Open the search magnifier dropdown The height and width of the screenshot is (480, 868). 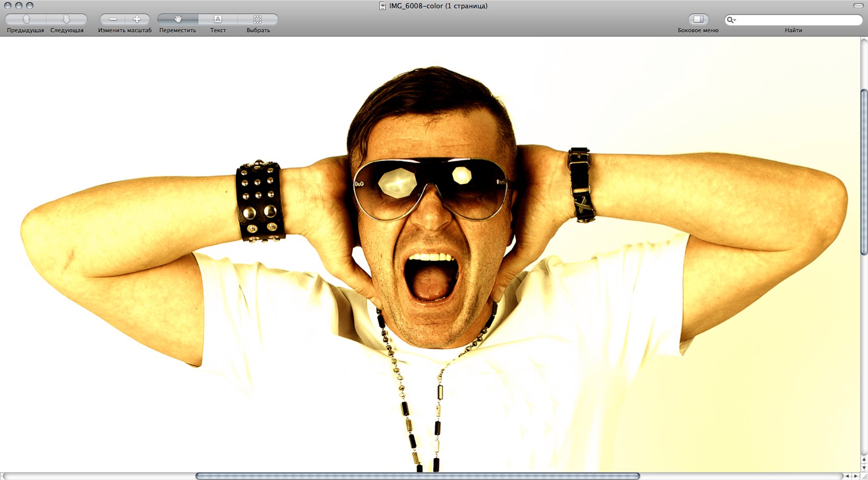click(x=731, y=20)
